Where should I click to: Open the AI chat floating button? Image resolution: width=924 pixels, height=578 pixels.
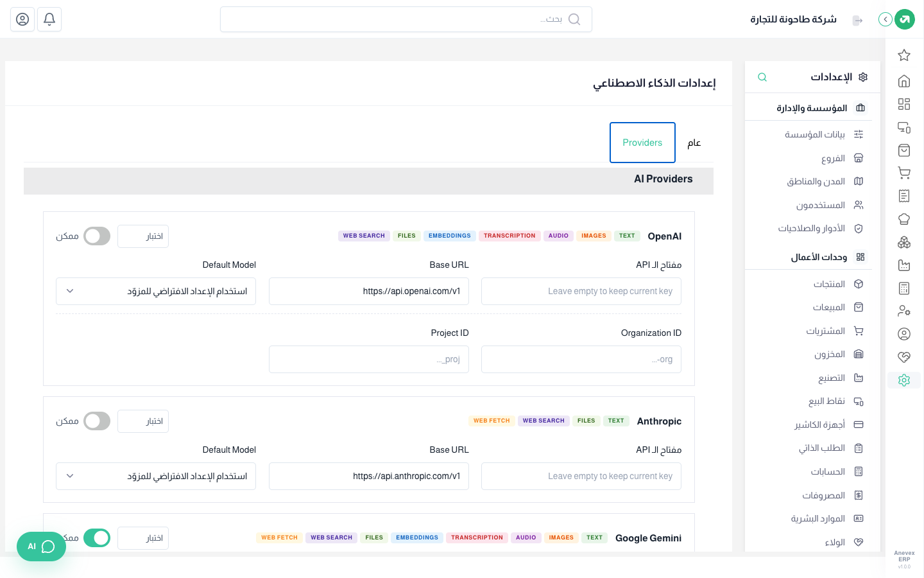coord(41,547)
